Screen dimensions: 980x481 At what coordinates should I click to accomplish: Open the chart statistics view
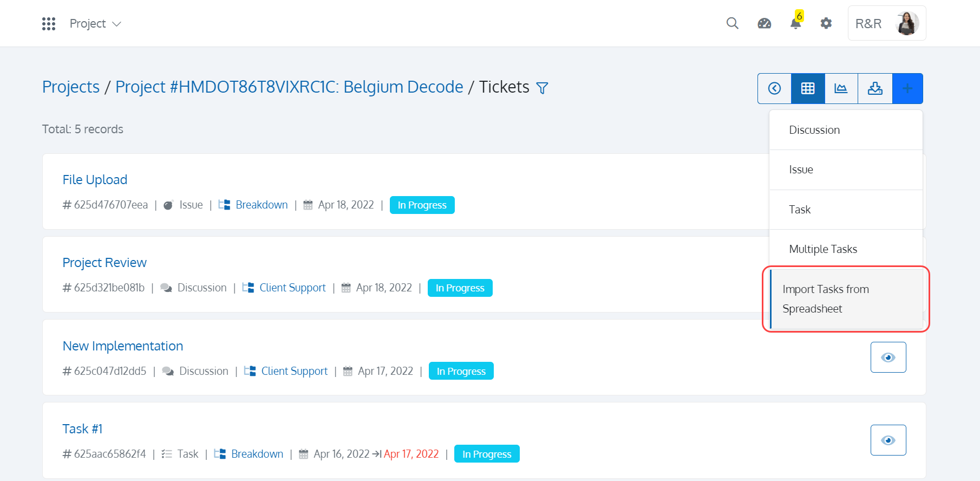point(841,88)
